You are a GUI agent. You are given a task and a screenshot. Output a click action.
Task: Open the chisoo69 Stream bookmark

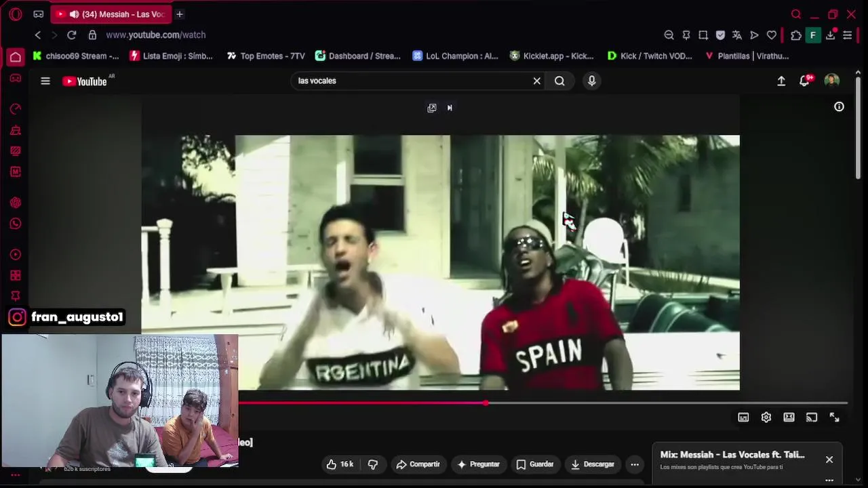tap(76, 56)
